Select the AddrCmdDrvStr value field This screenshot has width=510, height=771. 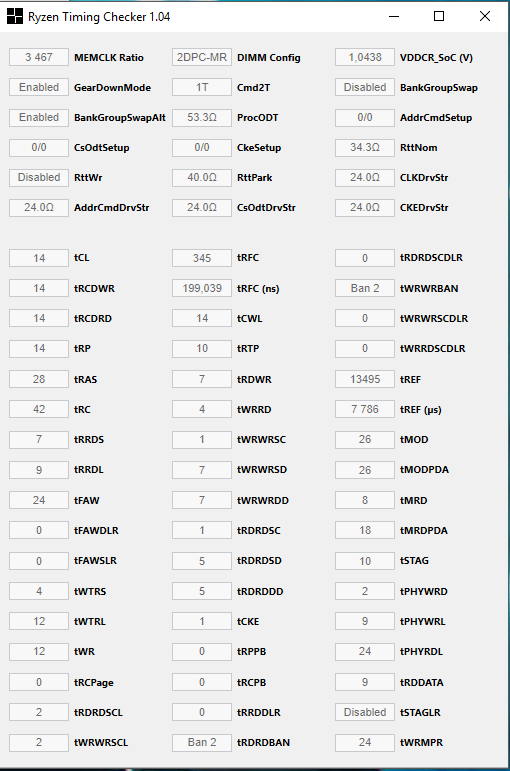click(39, 208)
